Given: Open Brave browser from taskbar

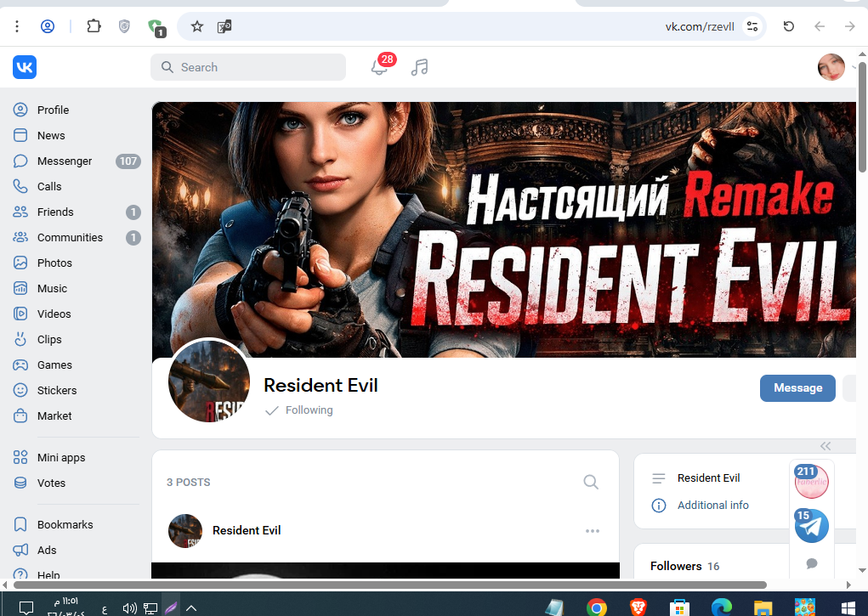Looking at the screenshot, I should [638, 608].
